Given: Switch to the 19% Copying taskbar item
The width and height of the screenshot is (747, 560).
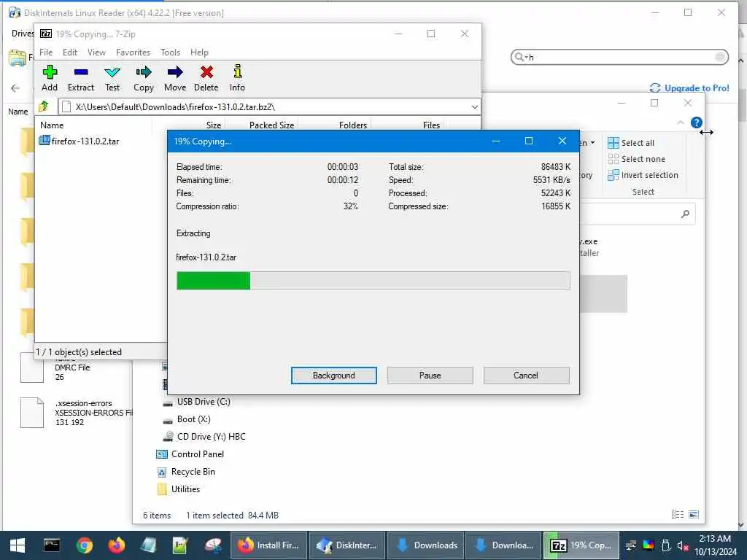Looking at the screenshot, I should pyautogui.click(x=581, y=545).
